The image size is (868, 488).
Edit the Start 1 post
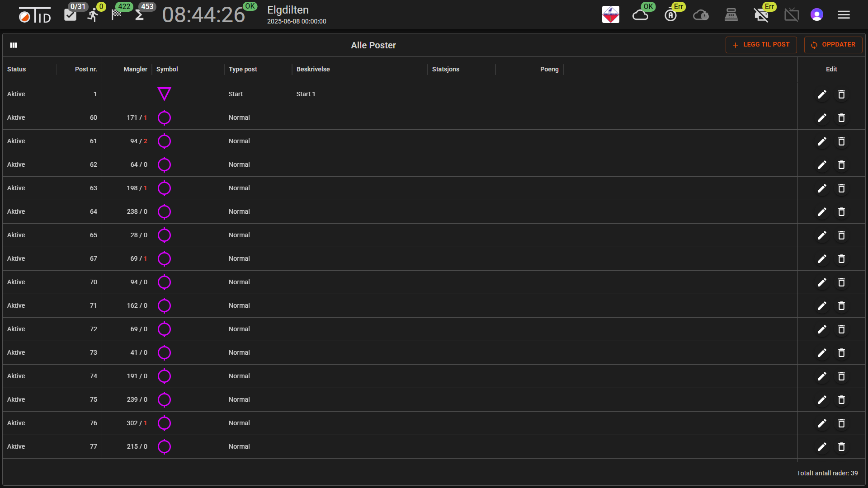click(x=822, y=94)
